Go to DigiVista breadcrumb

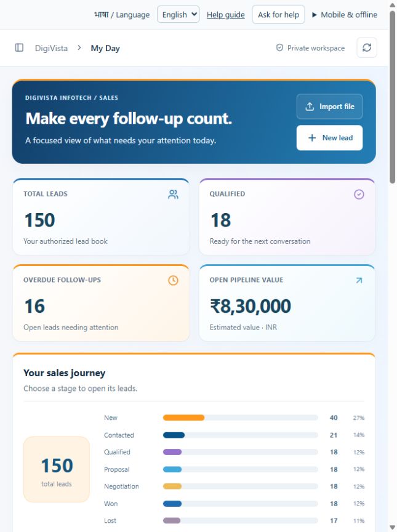pyautogui.click(x=51, y=48)
